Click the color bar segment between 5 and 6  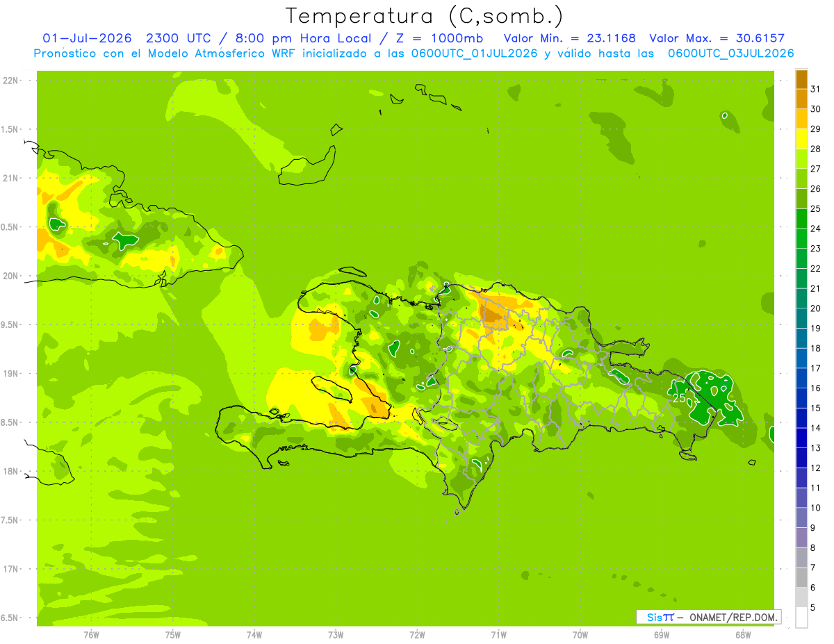[x=801, y=597]
